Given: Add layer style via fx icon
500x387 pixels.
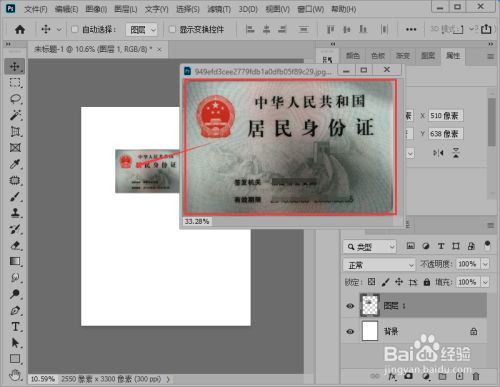Looking at the screenshot, I should [392, 376].
